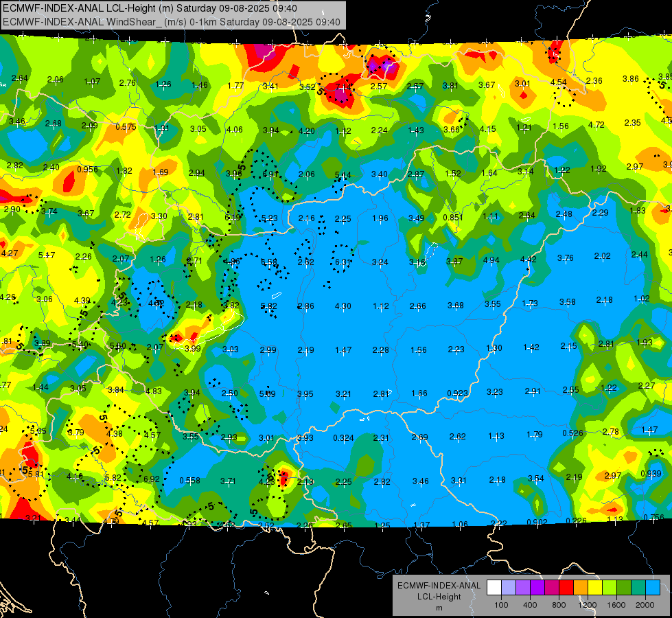Click the wind shear value '6.31'

(343, 262)
